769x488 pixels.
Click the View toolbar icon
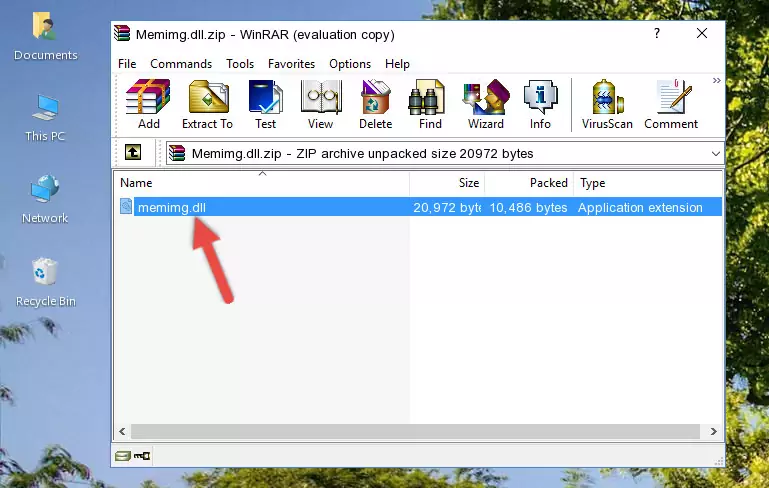[321, 104]
